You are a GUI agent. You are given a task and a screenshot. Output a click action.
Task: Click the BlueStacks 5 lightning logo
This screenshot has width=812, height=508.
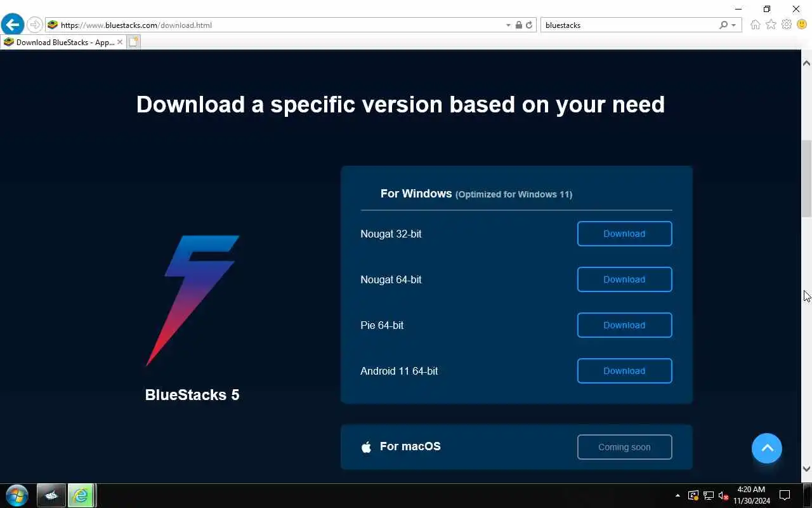tap(193, 300)
